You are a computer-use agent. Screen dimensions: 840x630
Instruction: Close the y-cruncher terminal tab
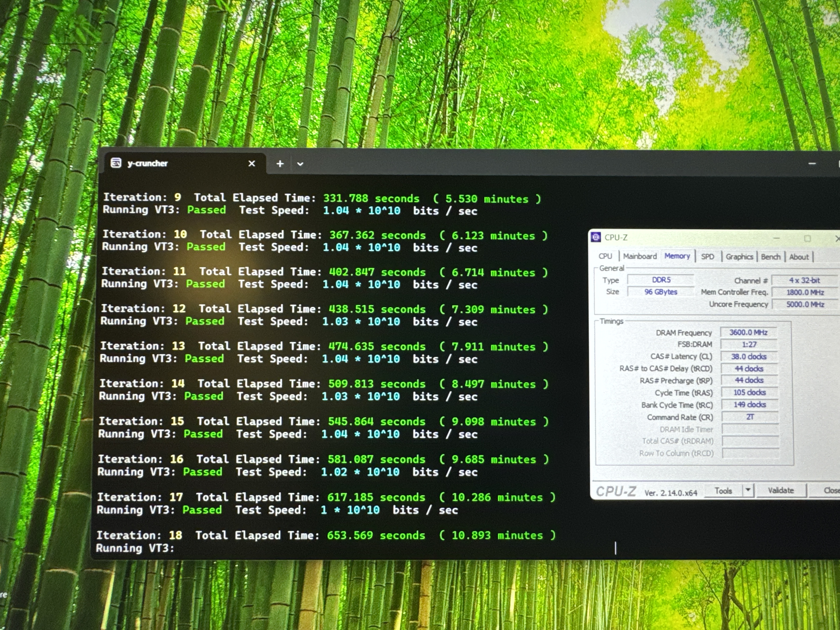pyautogui.click(x=251, y=164)
